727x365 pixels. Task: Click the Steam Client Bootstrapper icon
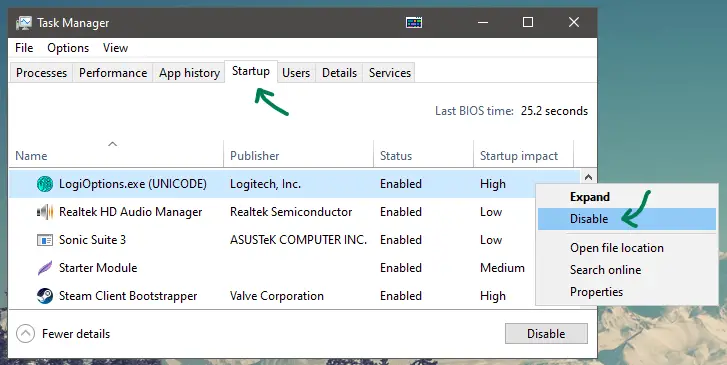tap(45, 296)
